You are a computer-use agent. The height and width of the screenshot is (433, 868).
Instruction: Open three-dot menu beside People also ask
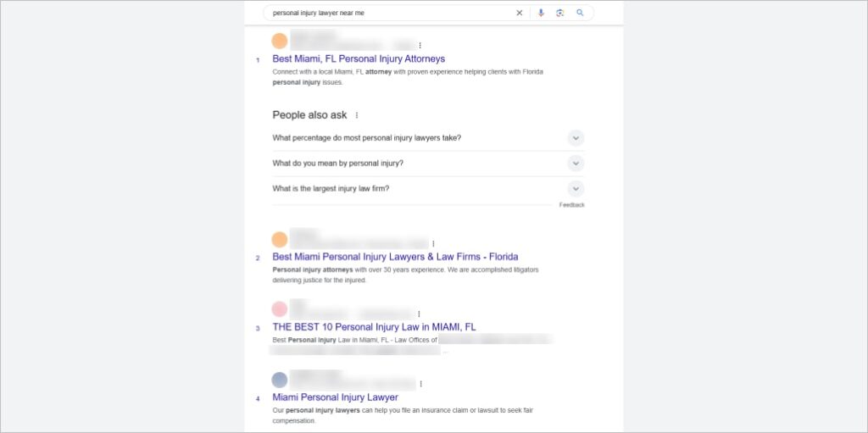point(357,115)
